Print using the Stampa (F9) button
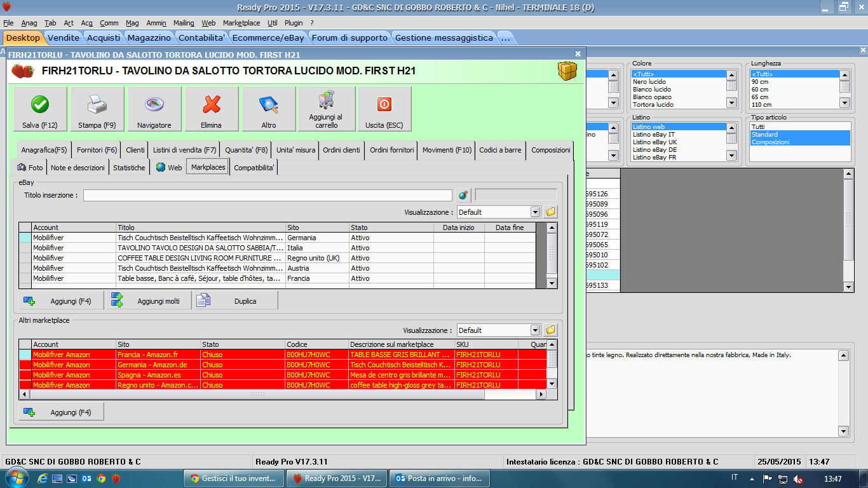This screenshot has height=488, width=868. coord(97,109)
